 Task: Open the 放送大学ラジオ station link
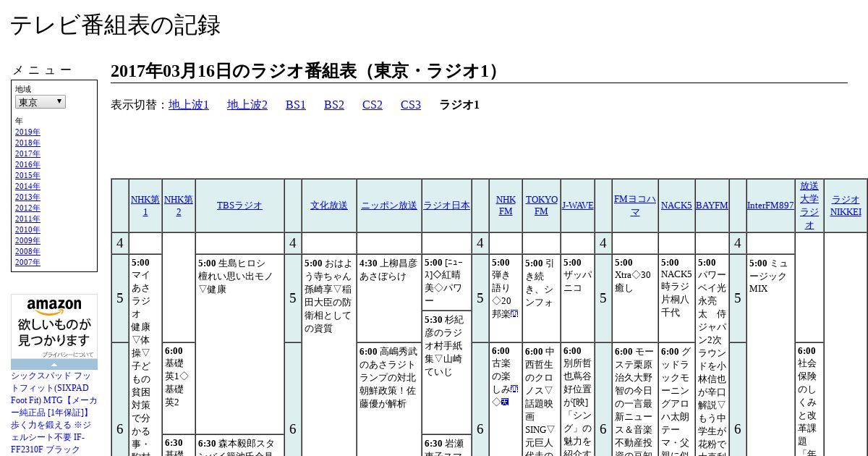[809, 206]
